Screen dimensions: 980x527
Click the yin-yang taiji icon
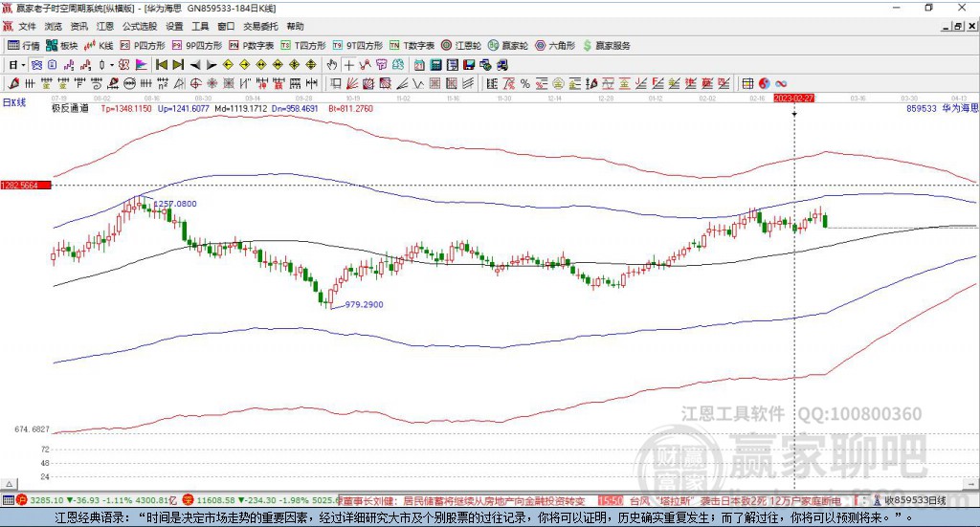click(765, 83)
